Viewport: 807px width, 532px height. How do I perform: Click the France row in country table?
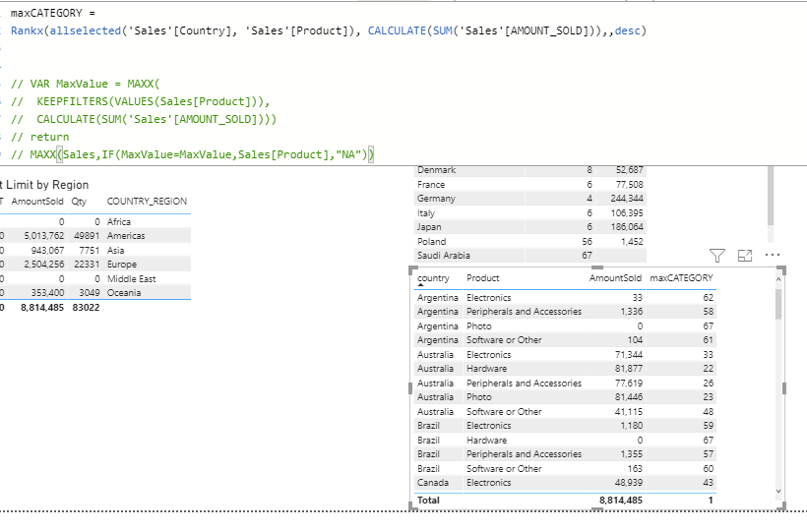[x=530, y=184]
